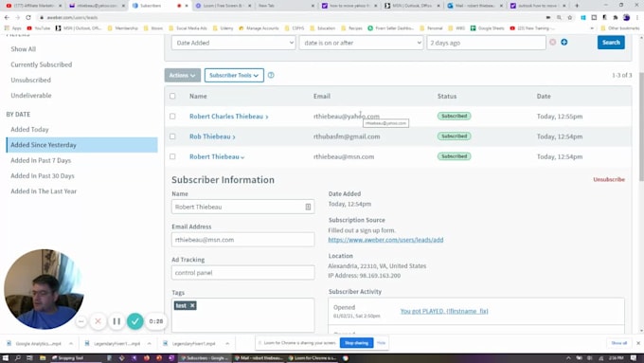This screenshot has width=644, height=363.
Task: Open the help icon beside Subscriber Tools
Action: (x=271, y=75)
